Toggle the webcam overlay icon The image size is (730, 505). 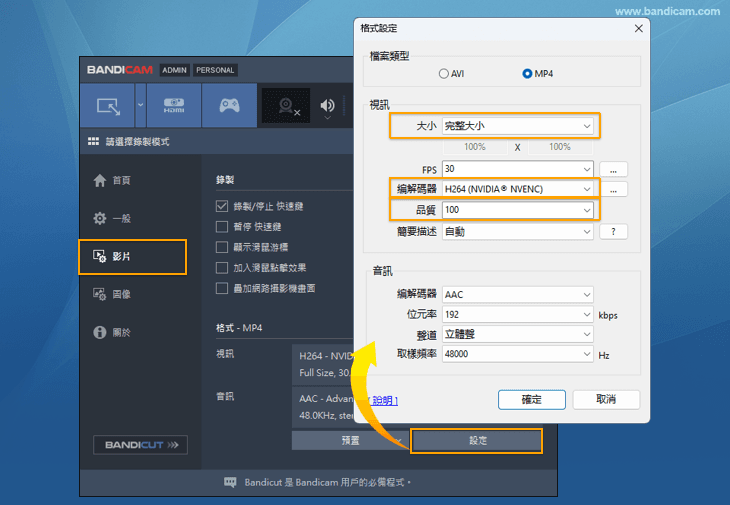pyautogui.click(x=286, y=106)
